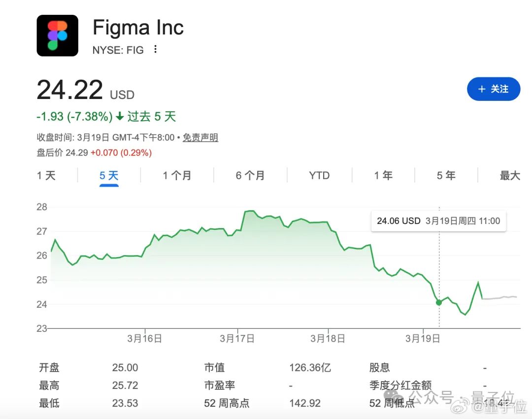Image resolution: width=532 pixels, height=419 pixels.
Task: Click the blue 关注 follow button
Action: (493, 89)
